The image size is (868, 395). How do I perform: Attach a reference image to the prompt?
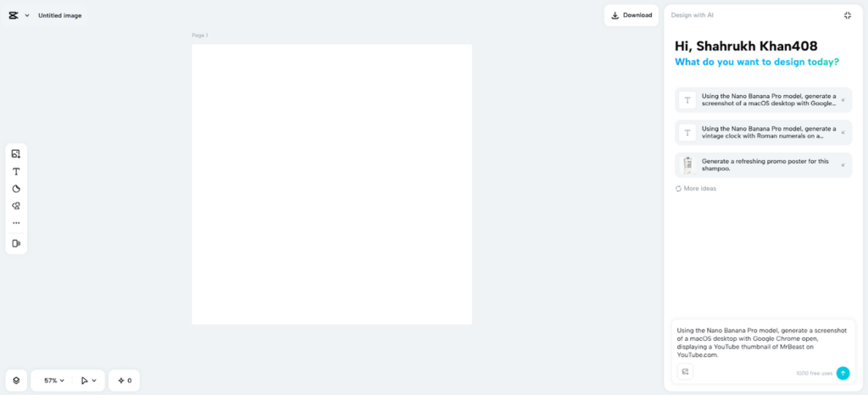click(x=685, y=372)
